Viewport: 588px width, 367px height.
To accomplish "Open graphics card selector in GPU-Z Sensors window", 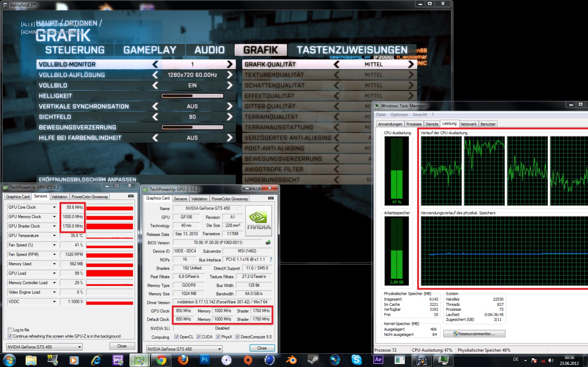I will pyautogui.click(x=44, y=347).
